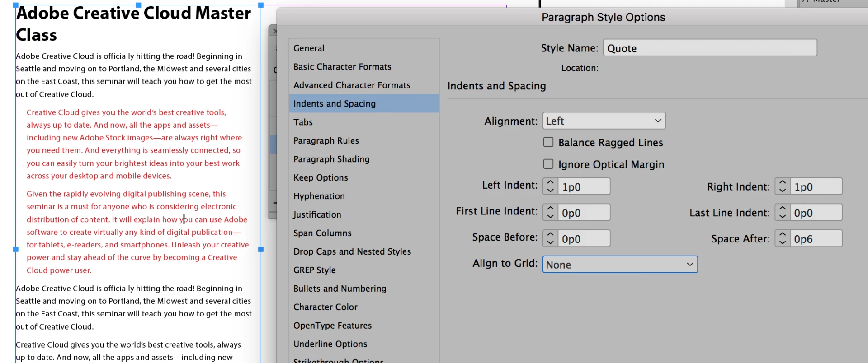Screen dimensions: 868x363
Task: Enable Ignore Optical Margin checkbox
Action: point(548,164)
